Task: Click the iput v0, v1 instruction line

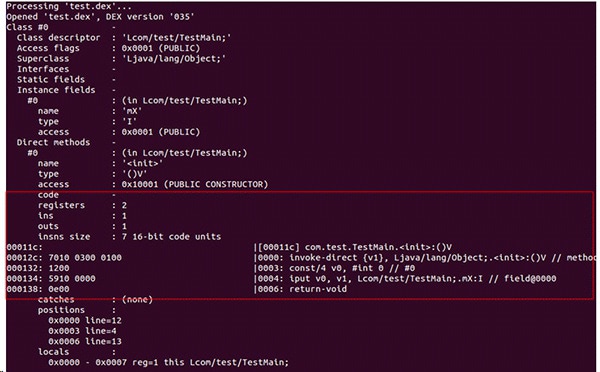Action: (x=407, y=279)
